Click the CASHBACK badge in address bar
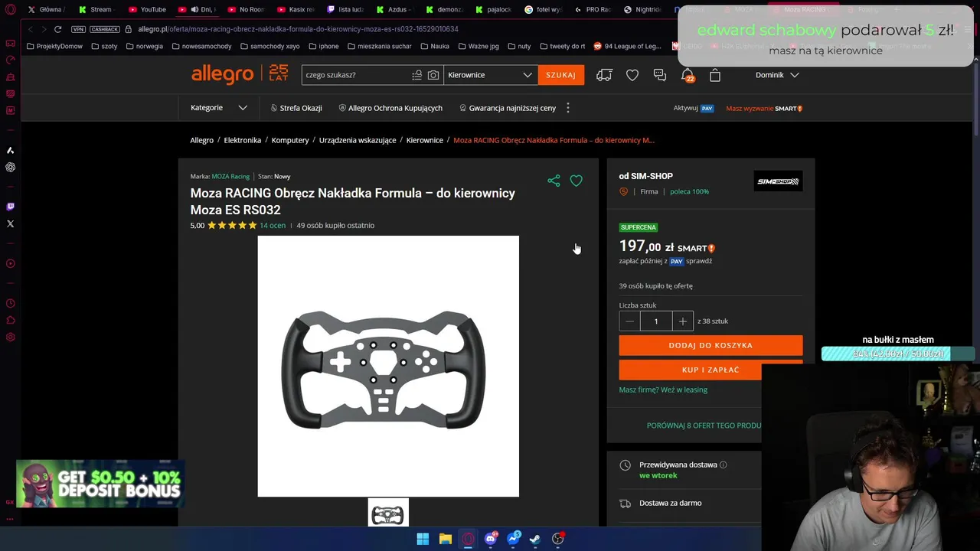The height and width of the screenshot is (551, 980). 105,29
